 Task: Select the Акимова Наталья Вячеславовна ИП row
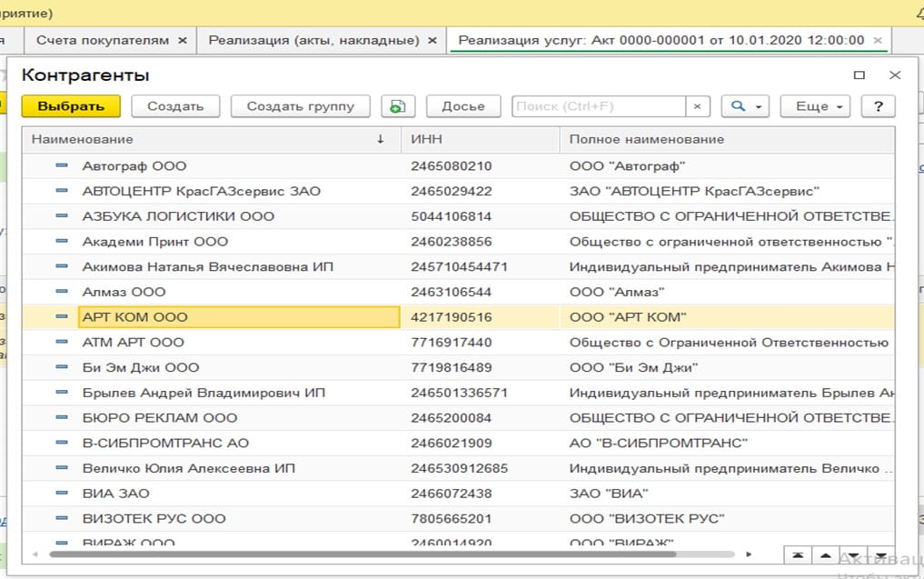[459, 266]
